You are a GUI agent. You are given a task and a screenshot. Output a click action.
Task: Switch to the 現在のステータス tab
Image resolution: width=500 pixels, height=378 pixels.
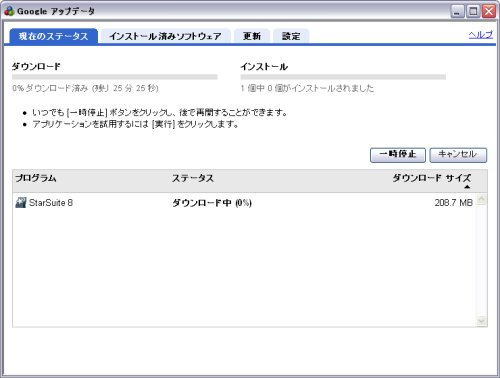[53, 36]
